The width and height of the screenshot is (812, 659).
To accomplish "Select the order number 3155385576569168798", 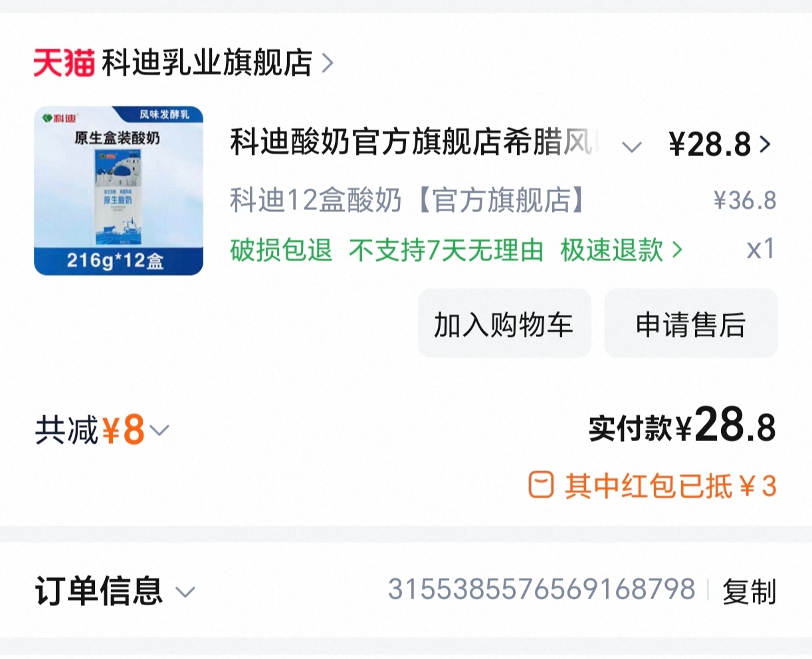I will click(x=542, y=589).
